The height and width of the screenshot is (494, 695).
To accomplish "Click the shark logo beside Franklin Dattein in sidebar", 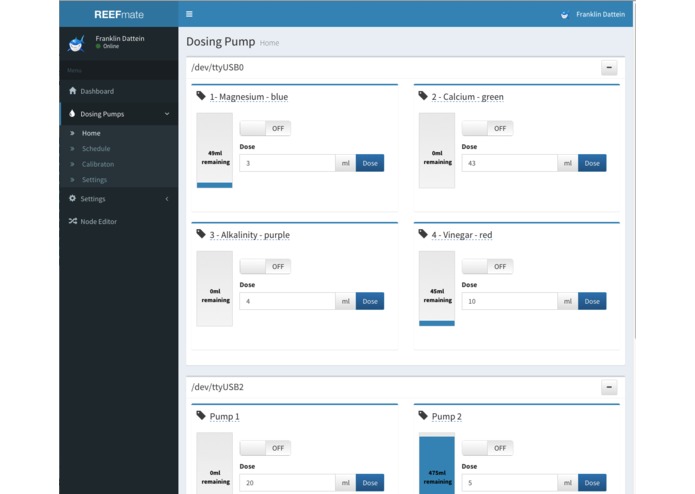I will [76, 43].
